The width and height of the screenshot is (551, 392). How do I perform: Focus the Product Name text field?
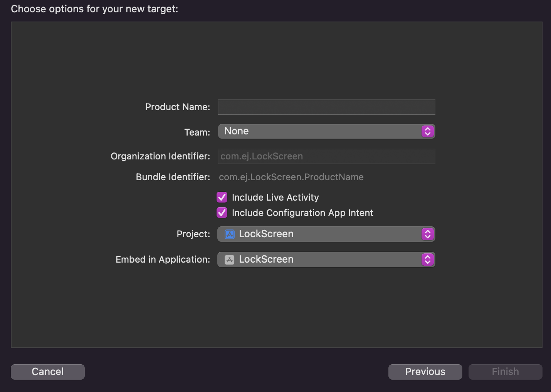(x=326, y=107)
